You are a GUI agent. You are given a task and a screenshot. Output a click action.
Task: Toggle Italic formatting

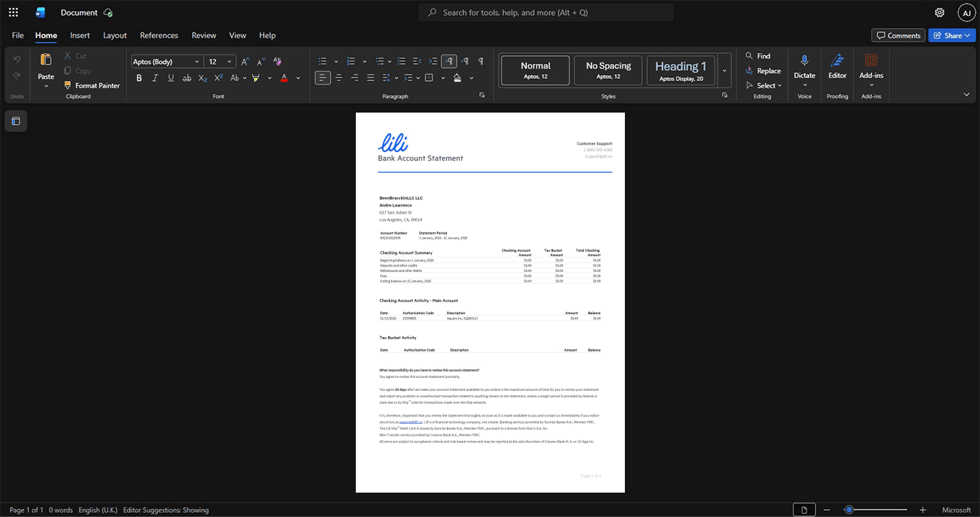(155, 77)
